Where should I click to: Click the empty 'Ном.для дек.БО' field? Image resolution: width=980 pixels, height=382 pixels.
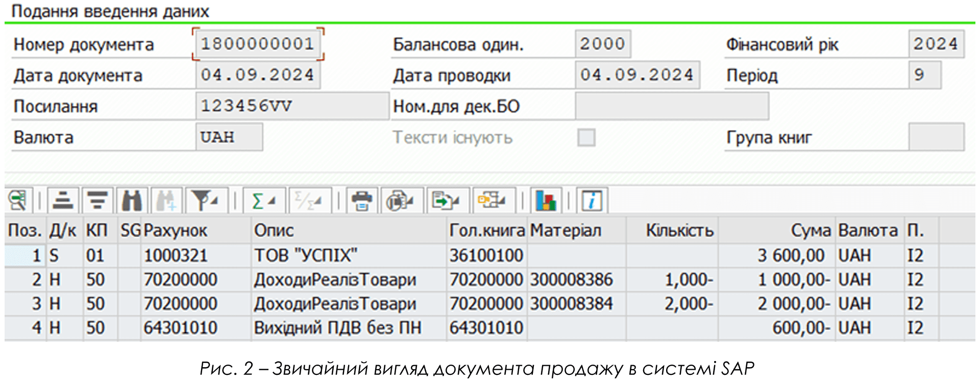coord(672,106)
